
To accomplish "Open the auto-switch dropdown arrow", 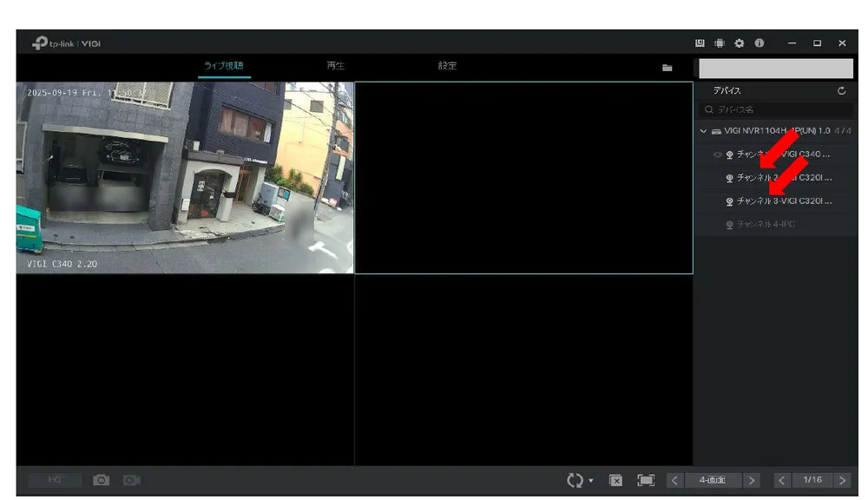I will point(590,481).
